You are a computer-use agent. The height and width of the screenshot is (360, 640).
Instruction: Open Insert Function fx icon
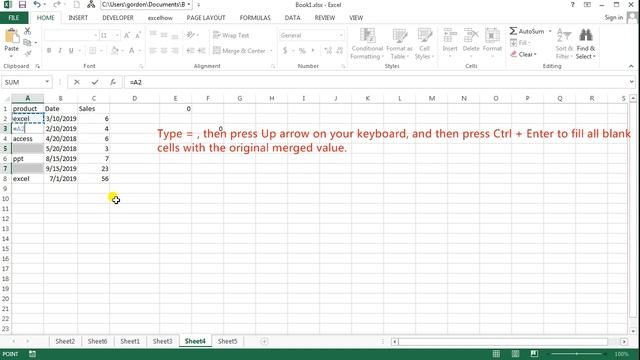pos(113,82)
